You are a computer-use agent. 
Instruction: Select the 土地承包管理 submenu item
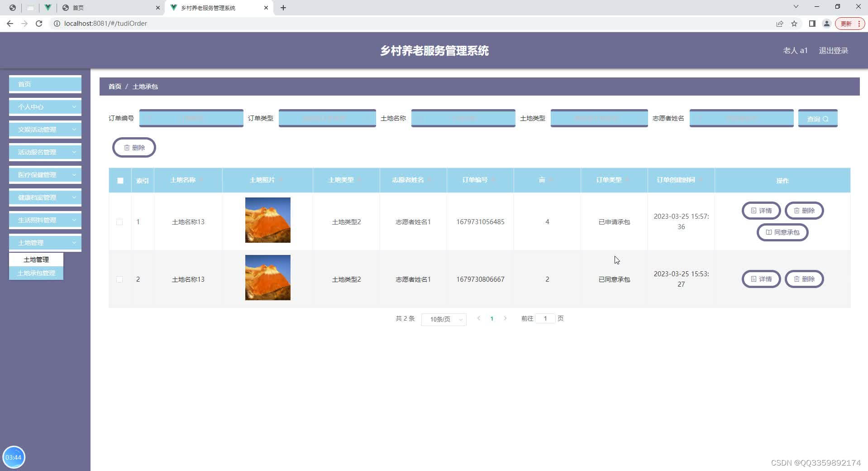coord(36,273)
